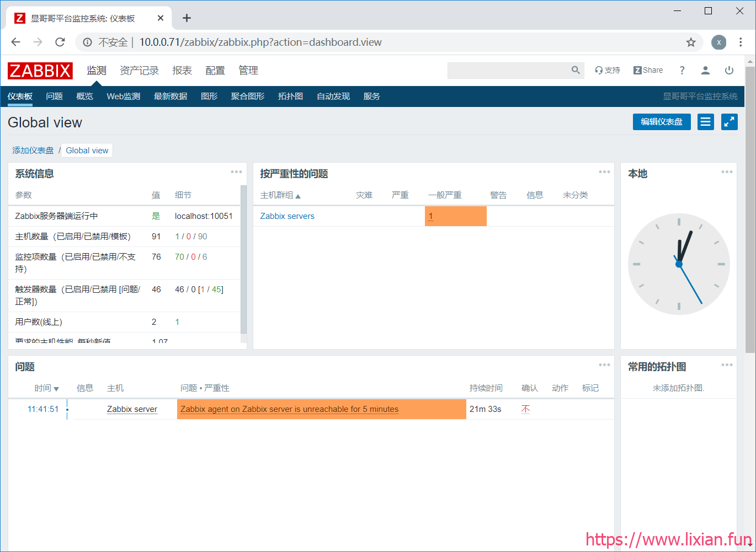Switch to the 概览 submenu tab
The height and width of the screenshot is (552, 756).
click(84, 97)
